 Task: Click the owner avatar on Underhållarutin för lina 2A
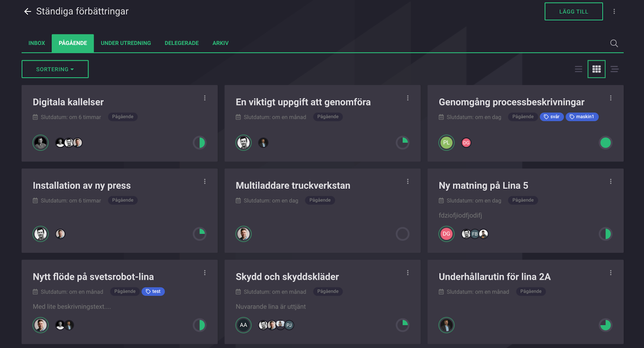pos(446,325)
